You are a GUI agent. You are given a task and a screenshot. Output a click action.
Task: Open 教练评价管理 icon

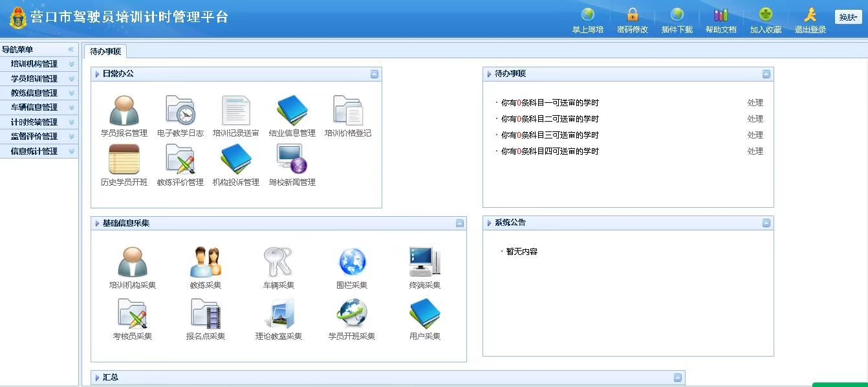tap(180, 160)
